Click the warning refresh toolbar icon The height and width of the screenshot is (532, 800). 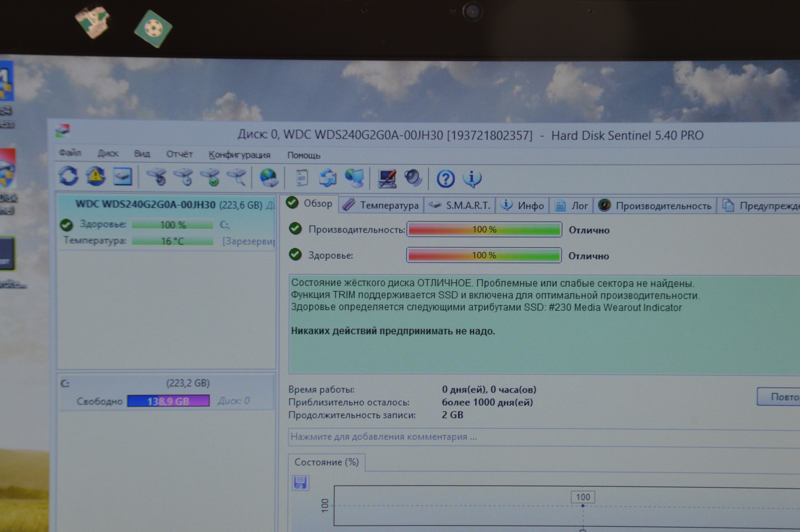(96, 176)
